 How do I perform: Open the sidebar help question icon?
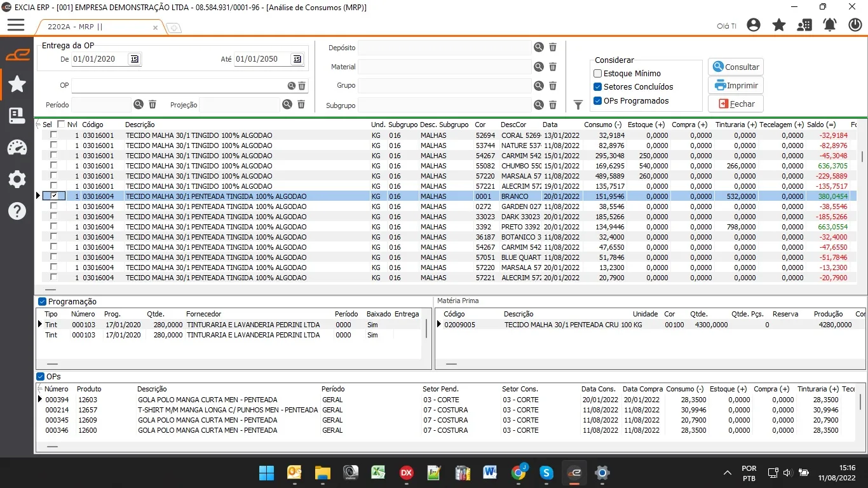click(17, 211)
